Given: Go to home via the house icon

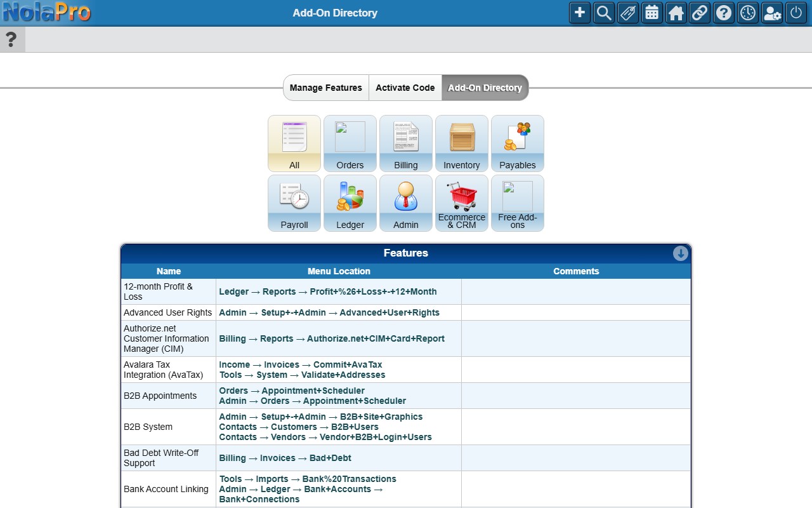Looking at the screenshot, I should 676,13.
